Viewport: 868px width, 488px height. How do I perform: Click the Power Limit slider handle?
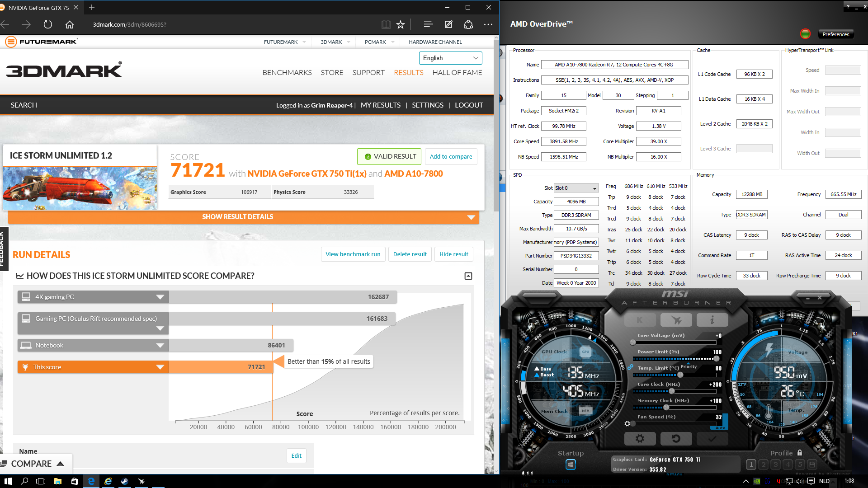(717, 358)
